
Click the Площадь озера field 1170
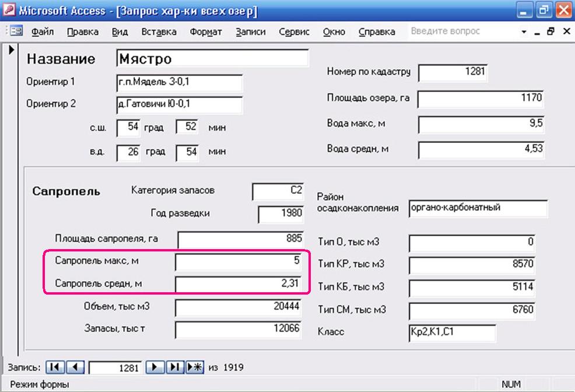coord(481,99)
